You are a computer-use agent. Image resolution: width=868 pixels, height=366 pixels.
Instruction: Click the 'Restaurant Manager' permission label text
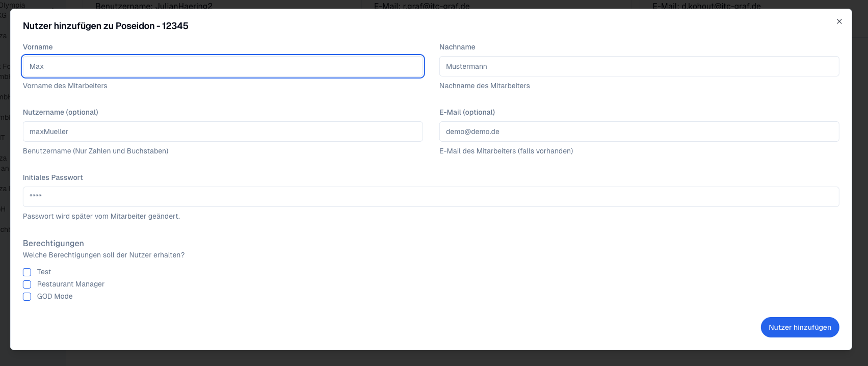70,284
